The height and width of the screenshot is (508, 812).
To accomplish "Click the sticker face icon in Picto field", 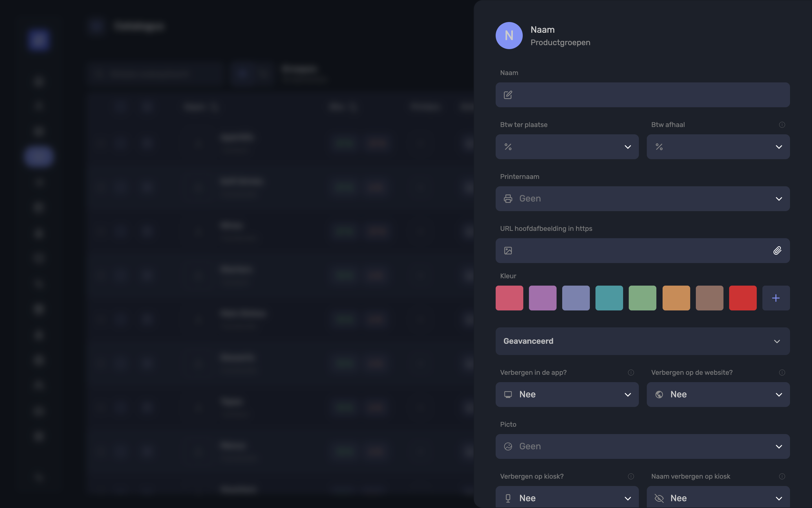I will [x=508, y=446].
